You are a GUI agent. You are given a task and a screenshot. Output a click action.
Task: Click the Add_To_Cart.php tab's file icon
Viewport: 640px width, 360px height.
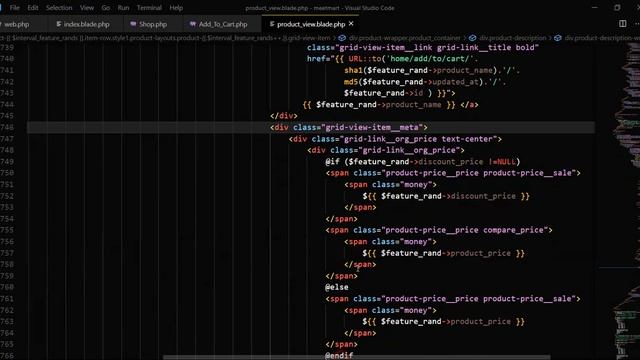click(193, 24)
